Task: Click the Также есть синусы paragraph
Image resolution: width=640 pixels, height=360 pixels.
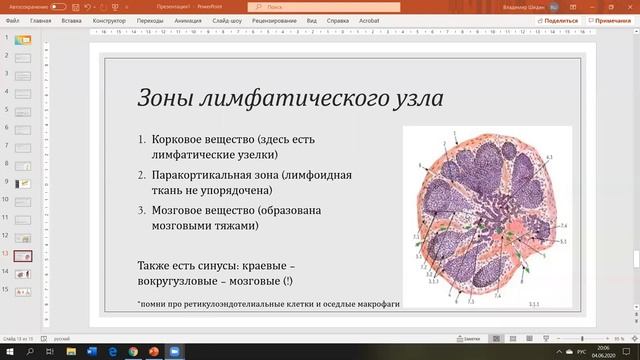Action: (216, 273)
